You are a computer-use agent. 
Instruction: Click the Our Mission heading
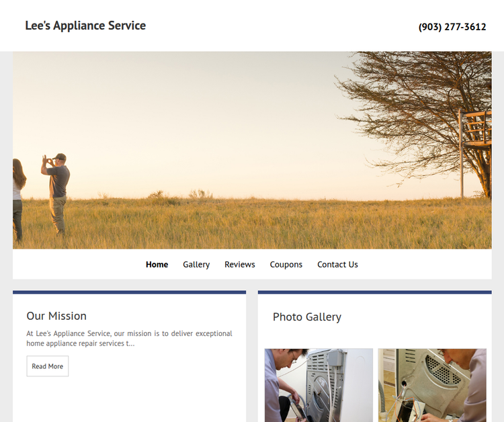coord(56,316)
